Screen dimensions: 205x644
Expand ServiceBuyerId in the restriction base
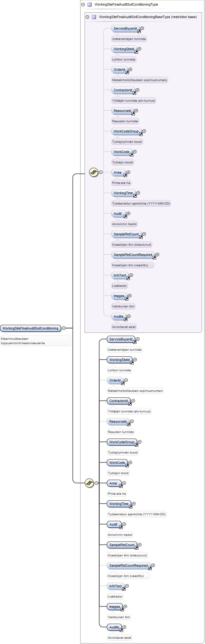142,28
